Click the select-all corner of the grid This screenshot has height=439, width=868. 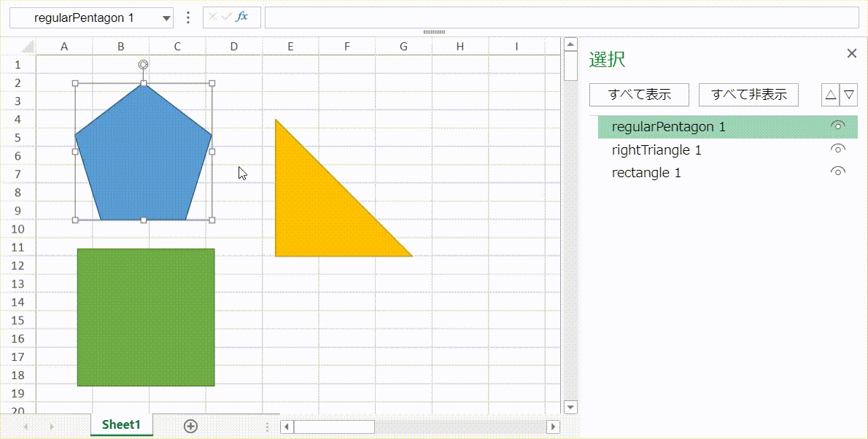(x=27, y=47)
